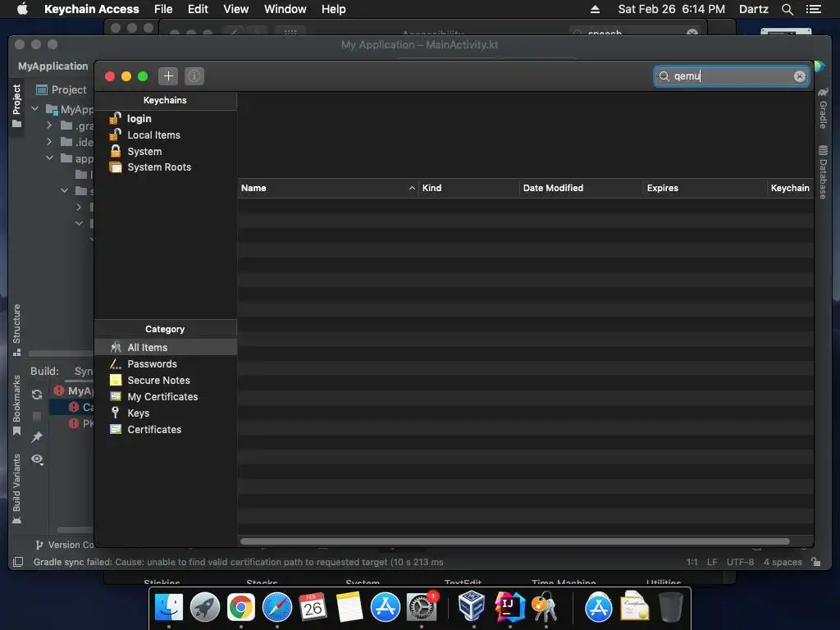Open Bookmarks tool window tab in IDE
840x630 pixels.
tap(16, 405)
